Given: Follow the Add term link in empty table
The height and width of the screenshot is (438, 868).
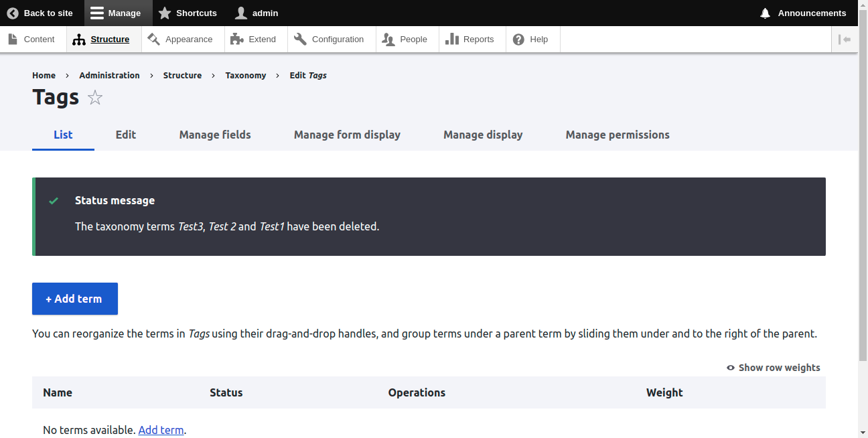Looking at the screenshot, I should (x=161, y=430).
